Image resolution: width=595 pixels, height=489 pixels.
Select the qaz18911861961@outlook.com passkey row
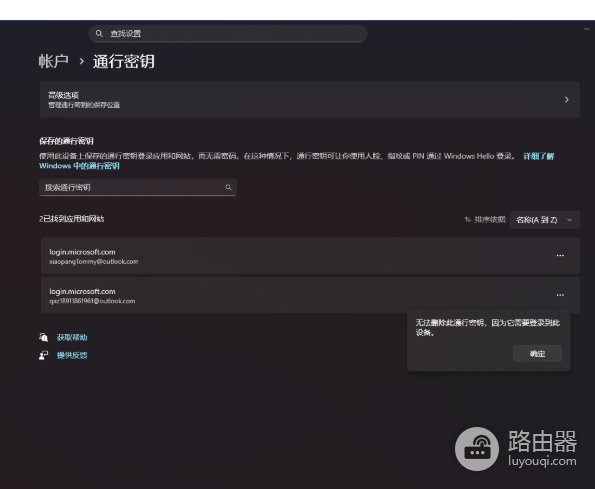tap(310, 295)
